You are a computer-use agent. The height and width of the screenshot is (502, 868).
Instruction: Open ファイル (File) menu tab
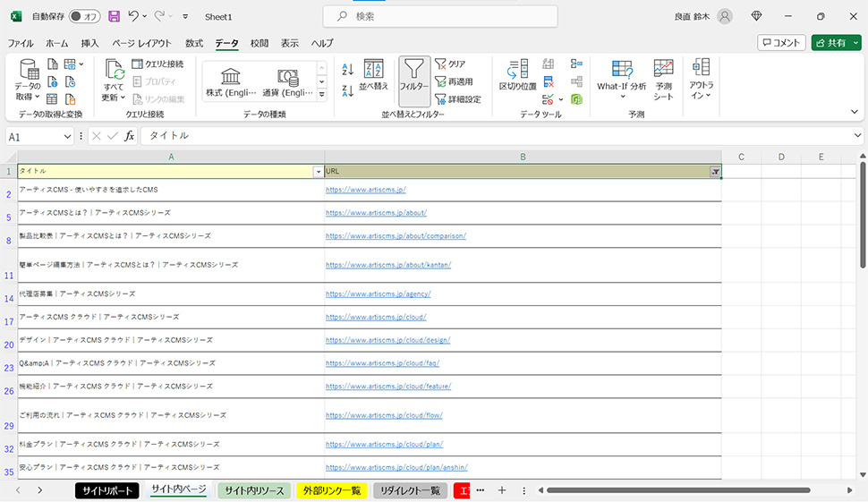coord(21,43)
